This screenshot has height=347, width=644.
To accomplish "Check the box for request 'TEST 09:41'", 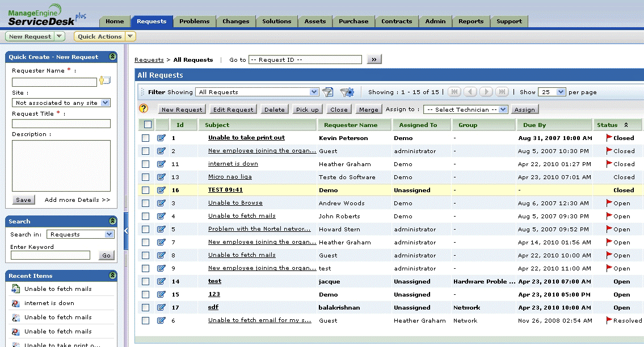I will (146, 190).
